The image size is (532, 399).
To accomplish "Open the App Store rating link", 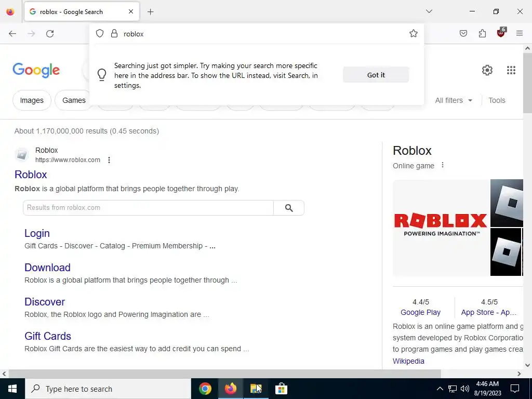I will click(x=489, y=312).
